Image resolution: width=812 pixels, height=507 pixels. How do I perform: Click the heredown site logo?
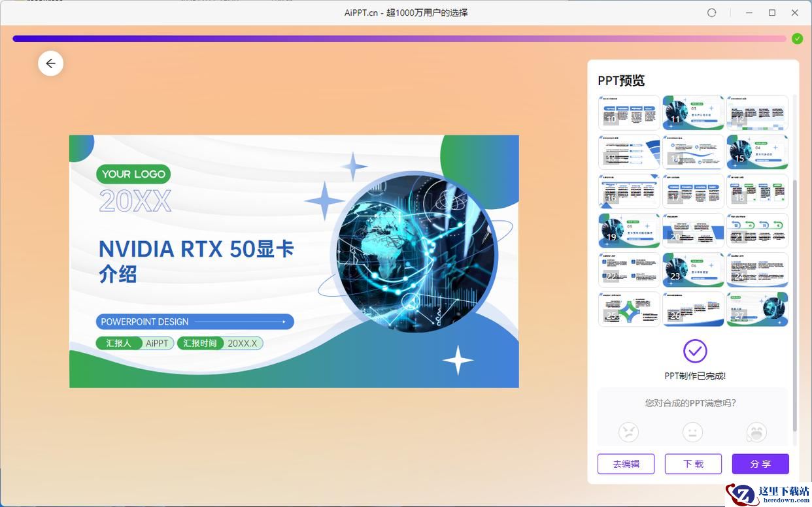768,493
